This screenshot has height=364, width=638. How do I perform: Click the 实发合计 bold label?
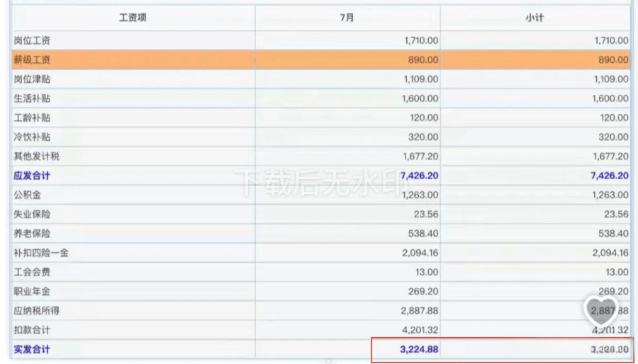32,349
